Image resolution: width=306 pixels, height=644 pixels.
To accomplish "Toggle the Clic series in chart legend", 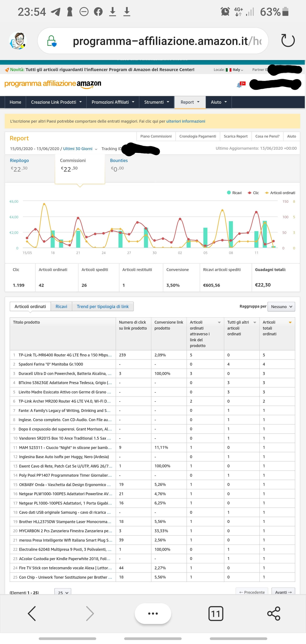I will [253, 193].
